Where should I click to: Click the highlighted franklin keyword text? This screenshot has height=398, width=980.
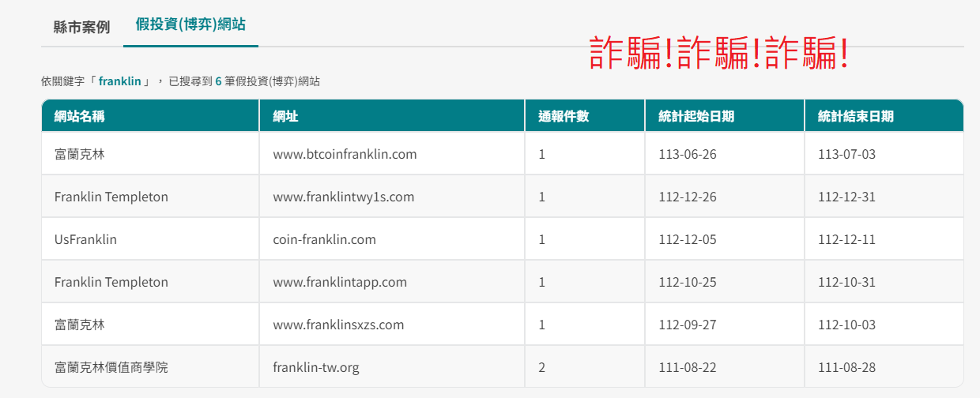click(119, 81)
